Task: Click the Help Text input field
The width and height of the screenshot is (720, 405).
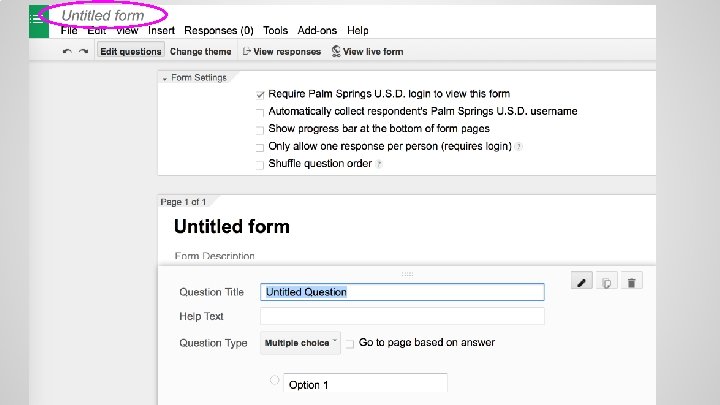Action: tap(402, 316)
